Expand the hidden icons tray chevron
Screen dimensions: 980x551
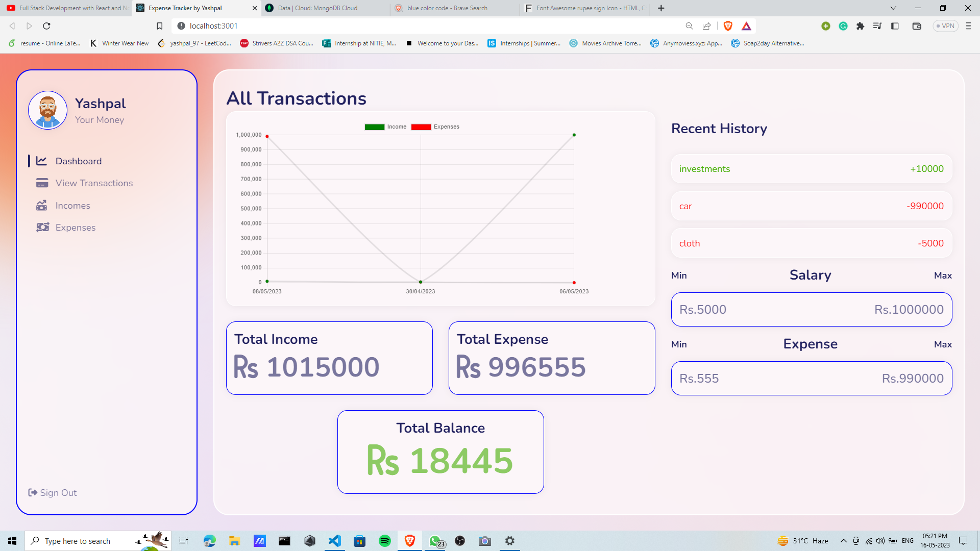pyautogui.click(x=843, y=541)
